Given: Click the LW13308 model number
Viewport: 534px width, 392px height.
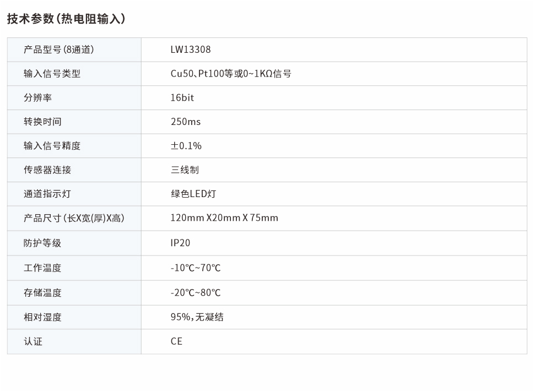Looking at the screenshot, I should [x=191, y=50].
